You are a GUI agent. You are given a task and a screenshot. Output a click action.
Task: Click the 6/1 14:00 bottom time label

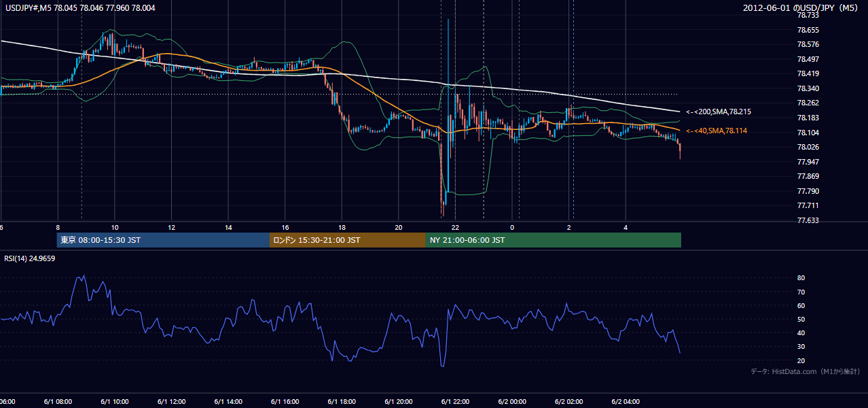tap(228, 401)
